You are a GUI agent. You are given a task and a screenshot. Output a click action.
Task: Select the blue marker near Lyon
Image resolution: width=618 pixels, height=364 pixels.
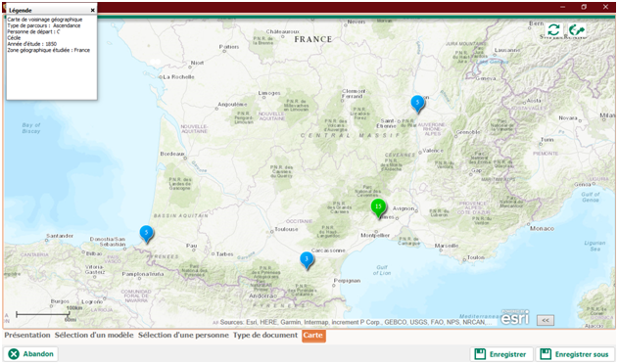[417, 105]
